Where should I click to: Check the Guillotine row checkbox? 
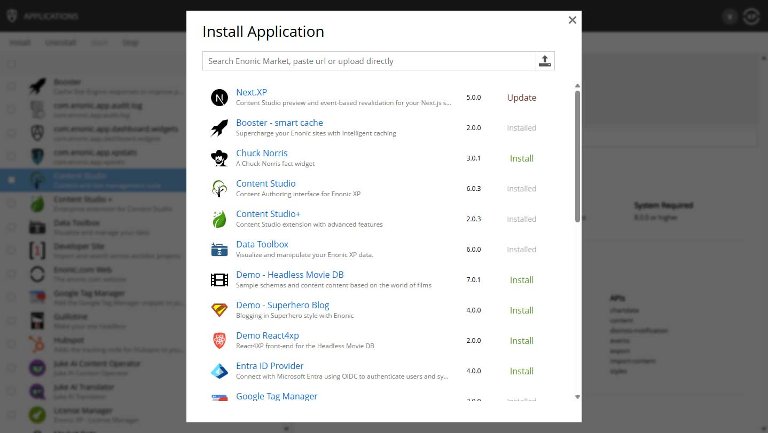[12, 320]
